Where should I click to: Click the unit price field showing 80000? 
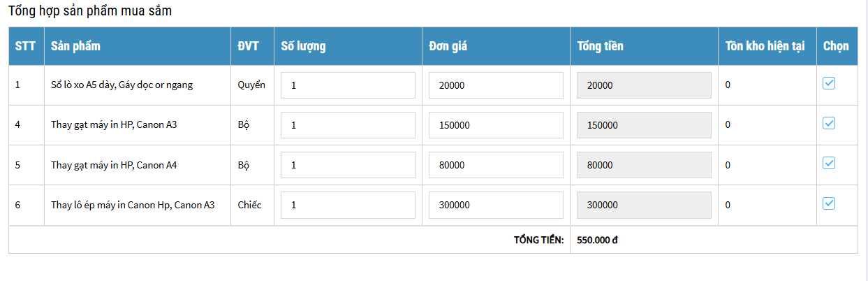[x=496, y=165]
